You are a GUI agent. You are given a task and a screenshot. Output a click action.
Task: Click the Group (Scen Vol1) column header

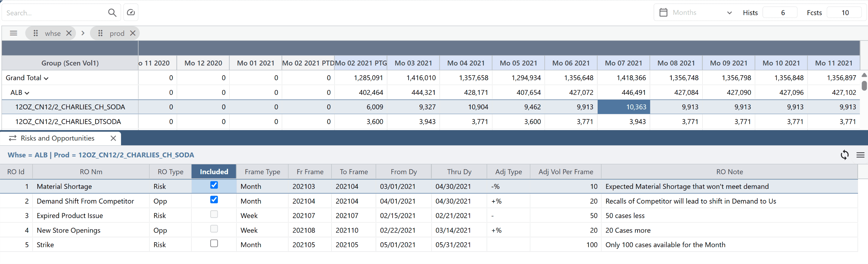(70, 63)
